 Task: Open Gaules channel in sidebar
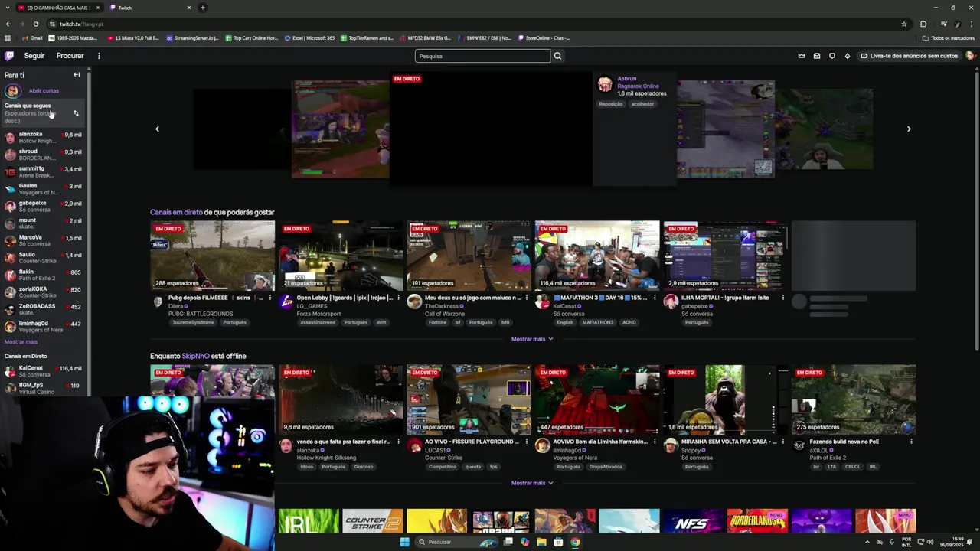(43, 189)
